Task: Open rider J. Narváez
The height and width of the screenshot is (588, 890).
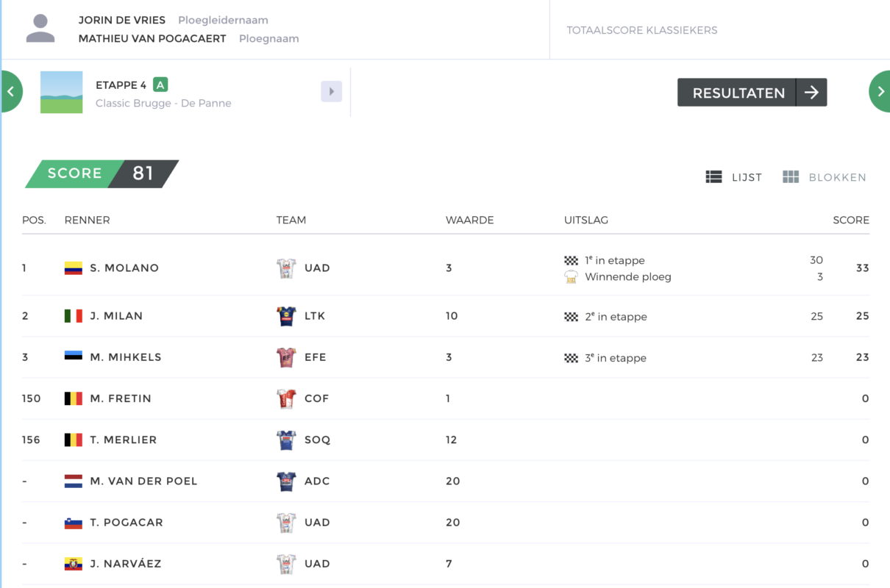Action: [x=126, y=564]
